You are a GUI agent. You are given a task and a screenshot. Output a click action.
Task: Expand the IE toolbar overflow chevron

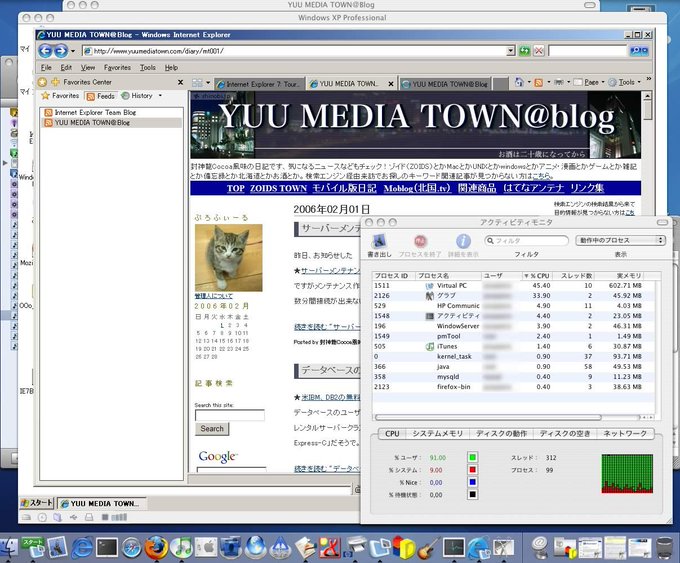point(648,79)
